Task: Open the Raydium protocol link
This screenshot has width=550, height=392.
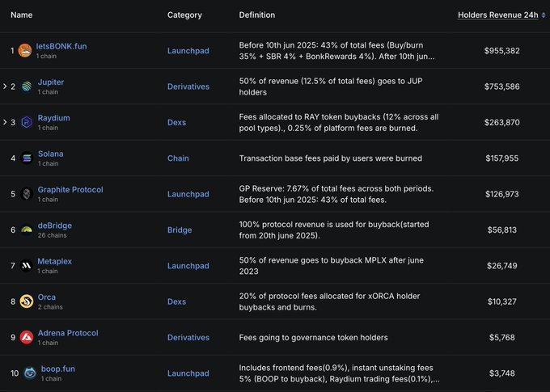Action: (53, 118)
